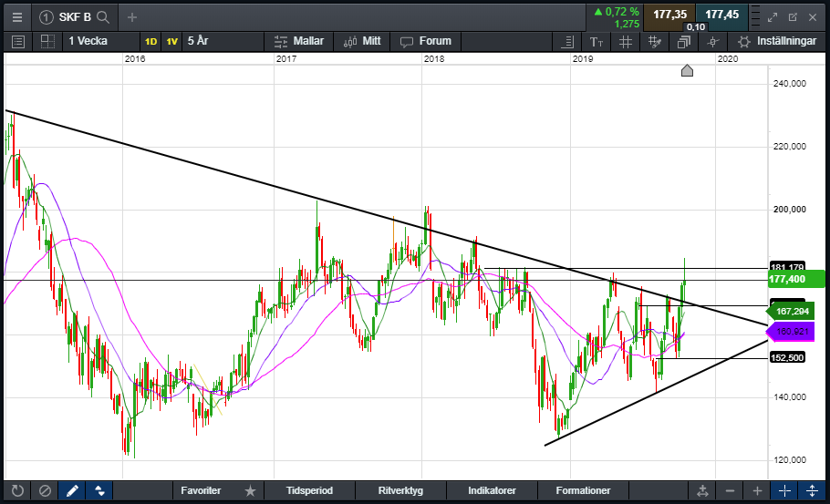Enable the pencil drawing mode
Screen dimensions: 830x504
coord(71,490)
